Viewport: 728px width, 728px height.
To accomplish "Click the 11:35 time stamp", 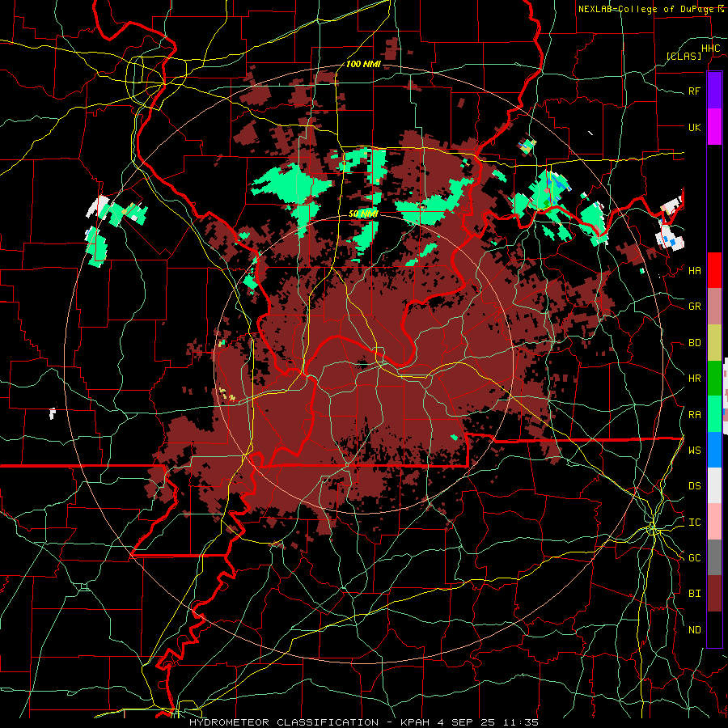I will click(520, 722).
